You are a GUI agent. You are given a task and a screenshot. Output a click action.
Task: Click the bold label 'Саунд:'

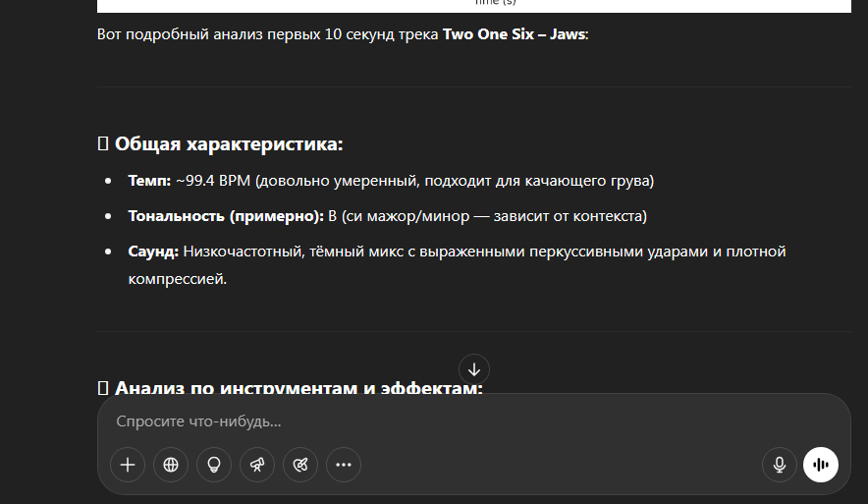pyautogui.click(x=153, y=252)
